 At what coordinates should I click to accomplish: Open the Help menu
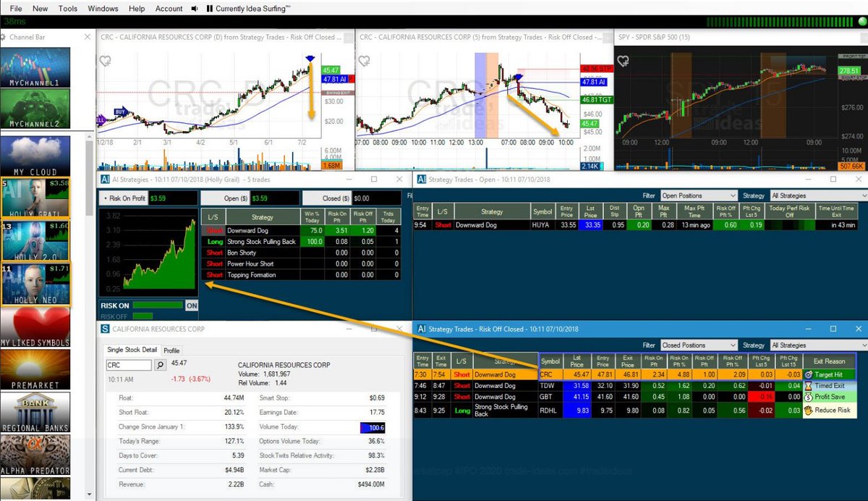[x=137, y=9]
